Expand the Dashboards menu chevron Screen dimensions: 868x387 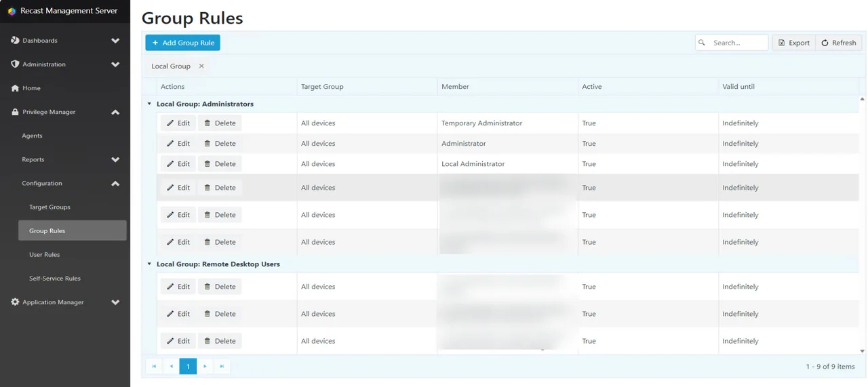coord(115,41)
